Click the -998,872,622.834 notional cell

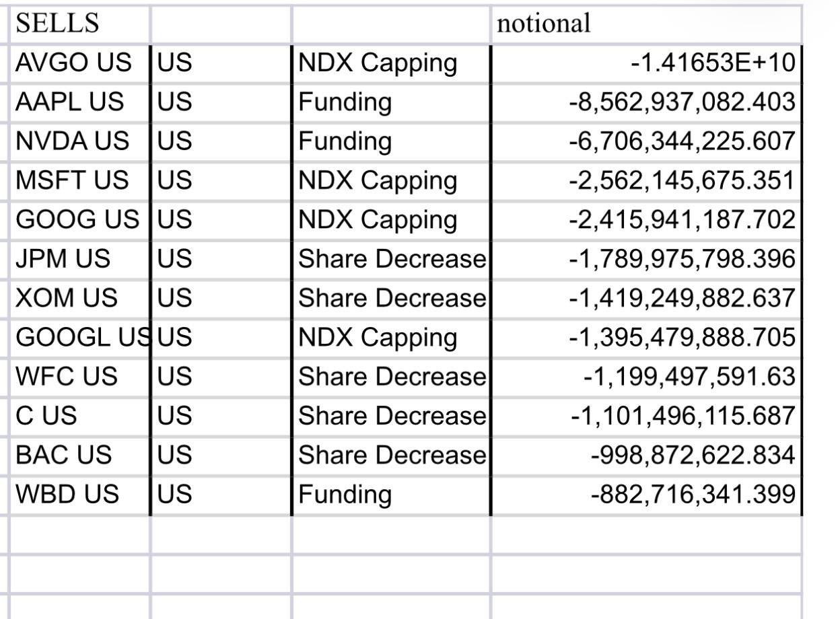(x=646, y=456)
